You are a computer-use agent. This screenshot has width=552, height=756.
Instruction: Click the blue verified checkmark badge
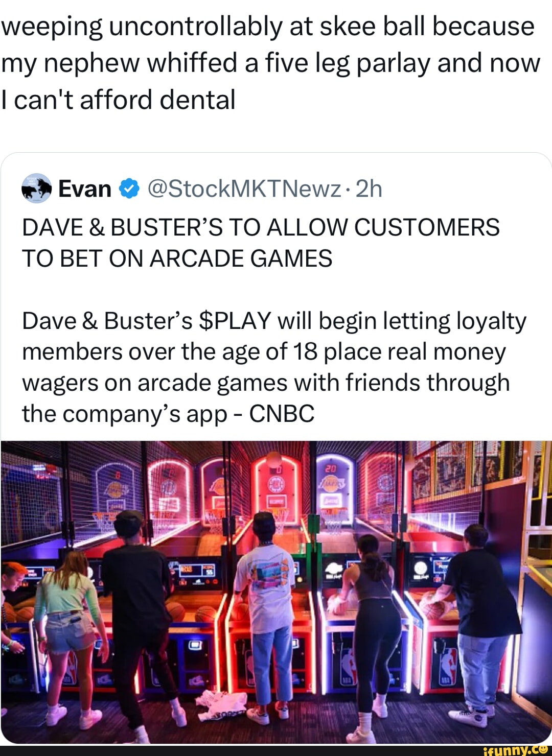pos(129,189)
